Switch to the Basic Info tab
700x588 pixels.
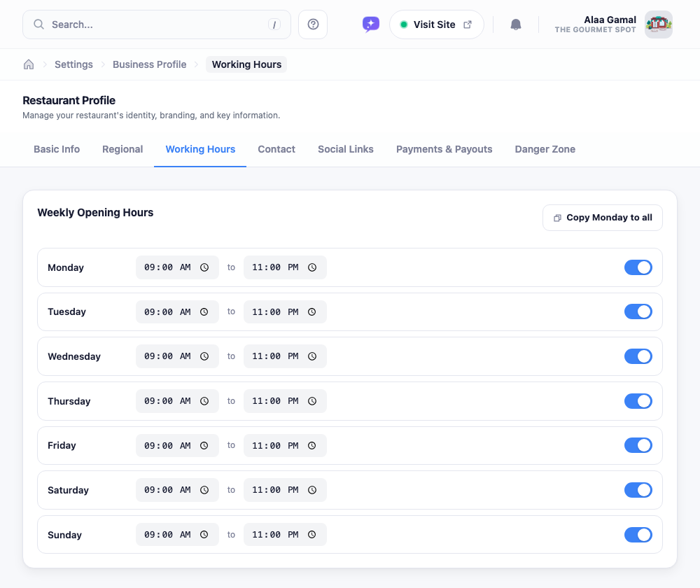(x=57, y=149)
